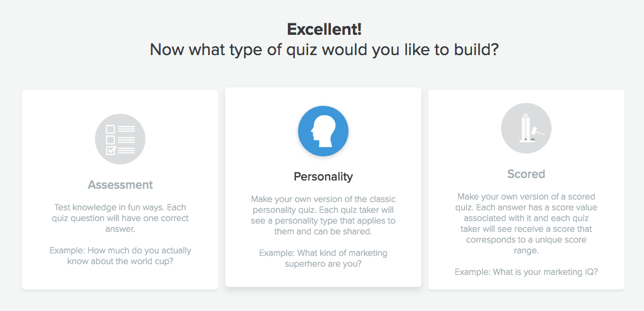Click the hammer in the Scored icon
Viewport: 644px width, 311px height.
coord(537,132)
